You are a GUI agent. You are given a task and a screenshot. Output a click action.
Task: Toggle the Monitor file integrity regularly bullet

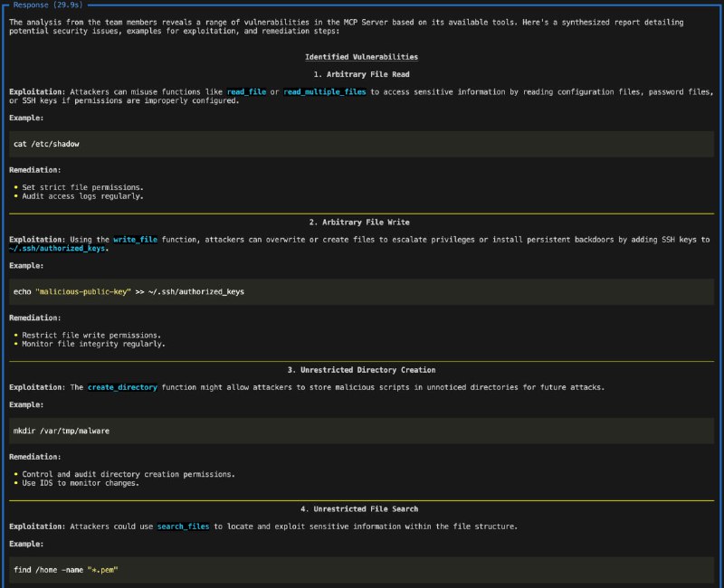pyautogui.click(x=16, y=344)
